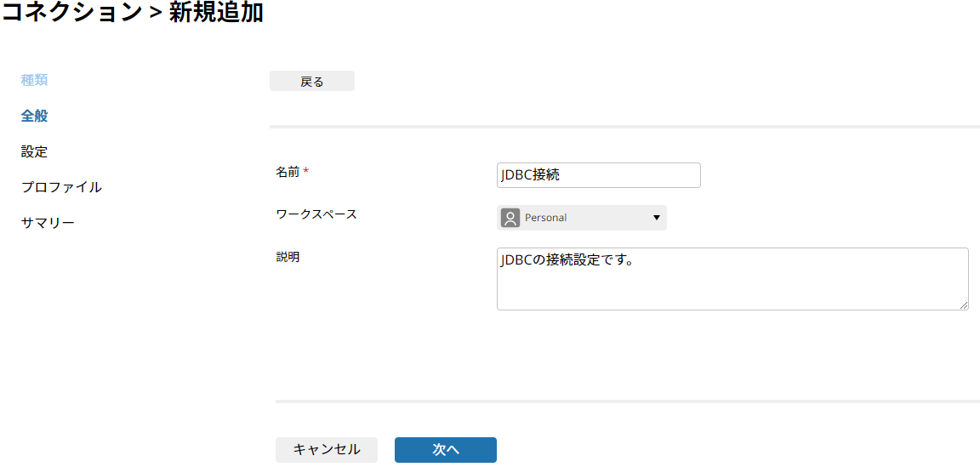Viewport: 980px width, 467px height.
Task: Click the 説明 textarea resize handle
Action: (964, 305)
